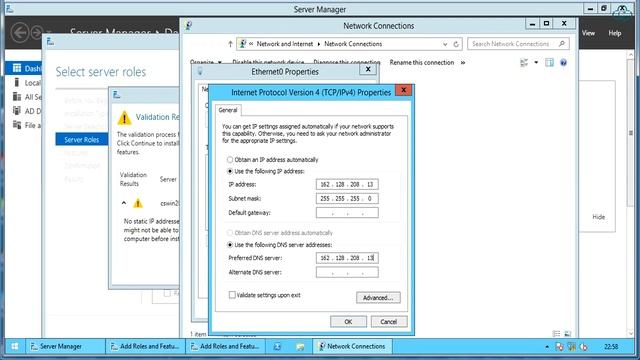Screen dimensions: 640x360
Task: Toggle the preview pane icon
Action: tap(549, 62)
